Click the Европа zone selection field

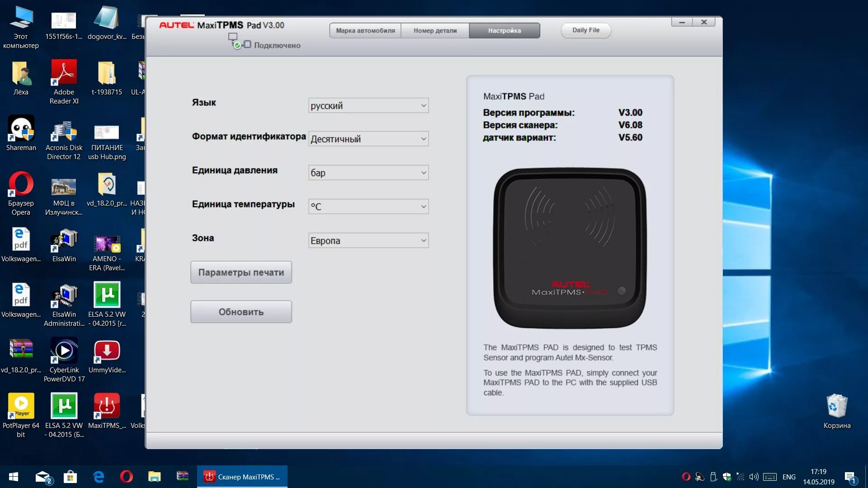(x=368, y=240)
